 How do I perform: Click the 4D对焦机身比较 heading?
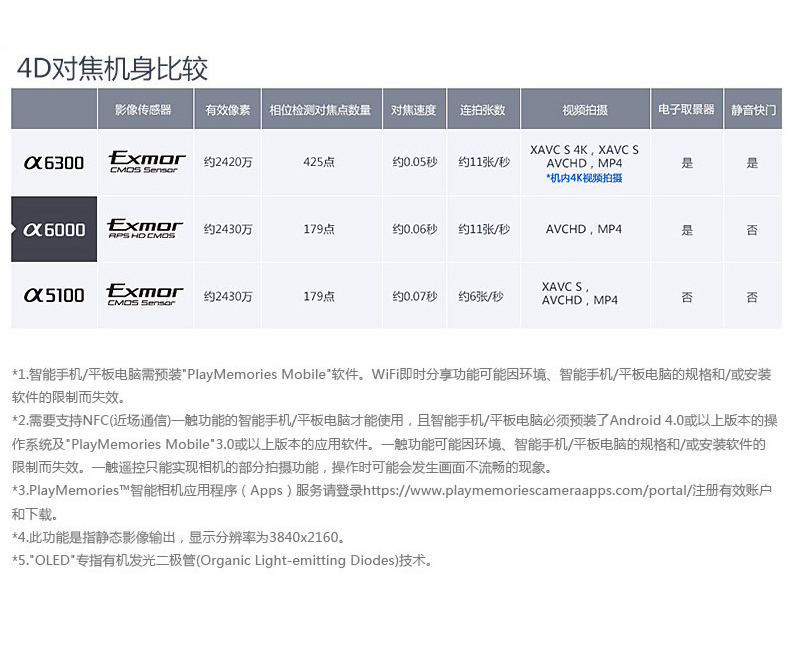point(112,69)
